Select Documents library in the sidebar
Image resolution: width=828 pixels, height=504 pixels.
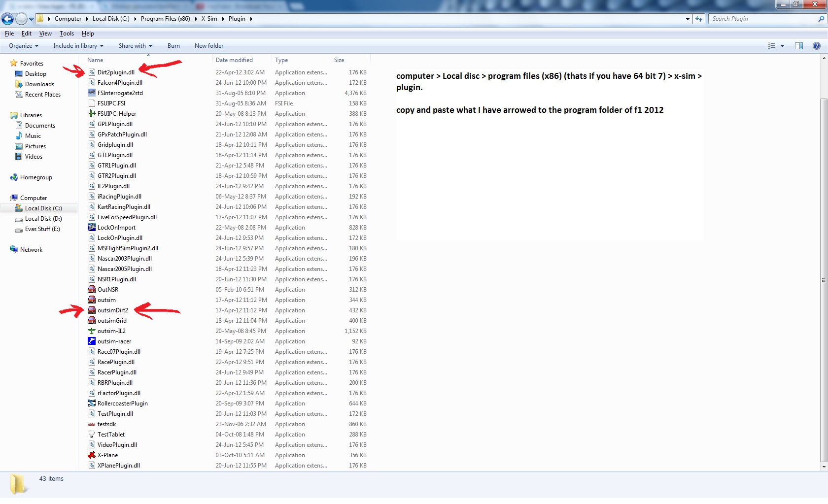tap(40, 126)
